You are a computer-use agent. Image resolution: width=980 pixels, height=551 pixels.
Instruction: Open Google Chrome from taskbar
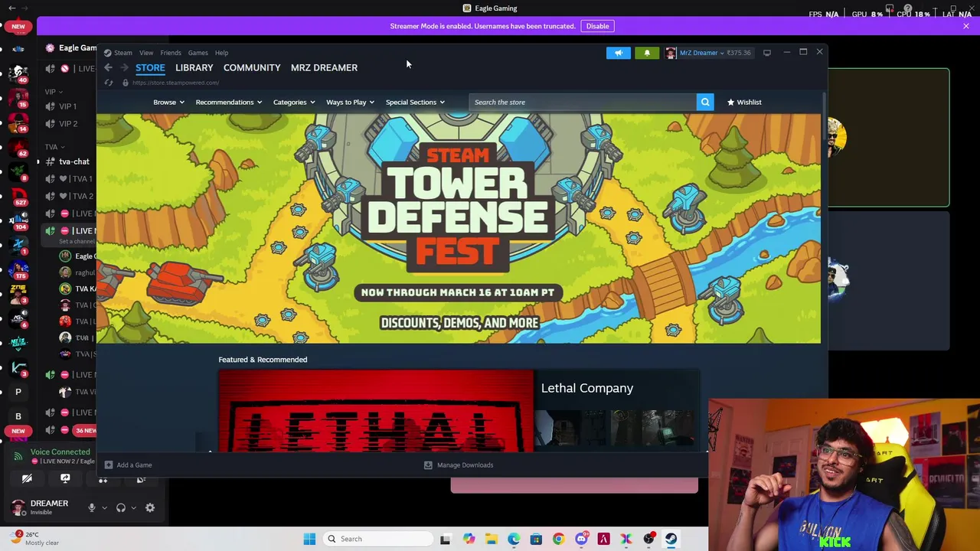pos(558,539)
